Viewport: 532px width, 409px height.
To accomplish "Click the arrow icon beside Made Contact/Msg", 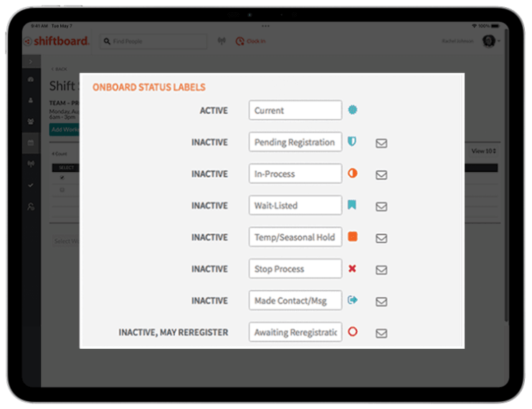I will [353, 300].
